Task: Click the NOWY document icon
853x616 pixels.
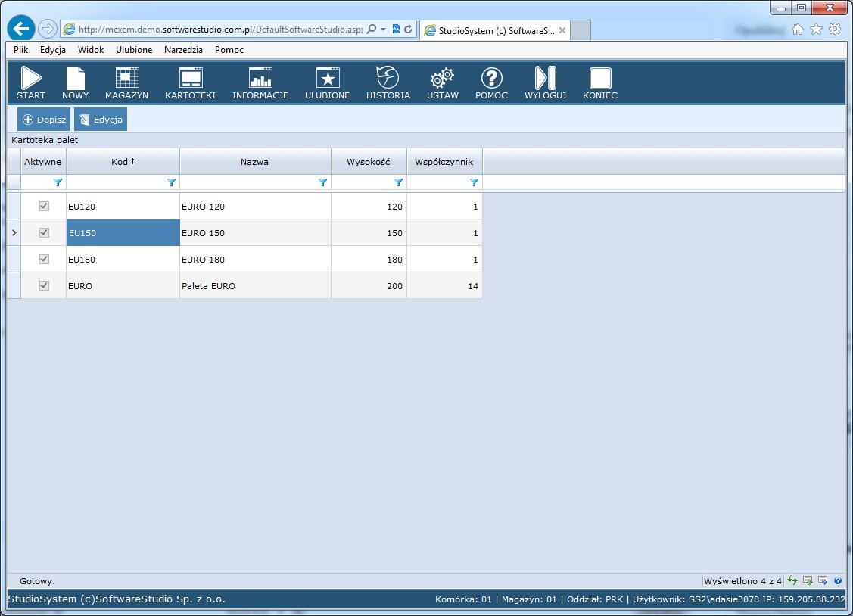Action: tap(75, 82)
